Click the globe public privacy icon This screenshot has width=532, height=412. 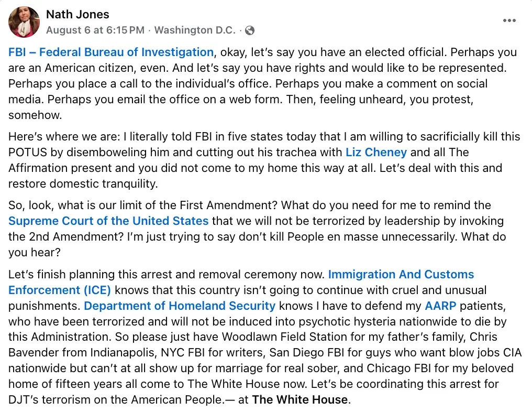point(250,30)
